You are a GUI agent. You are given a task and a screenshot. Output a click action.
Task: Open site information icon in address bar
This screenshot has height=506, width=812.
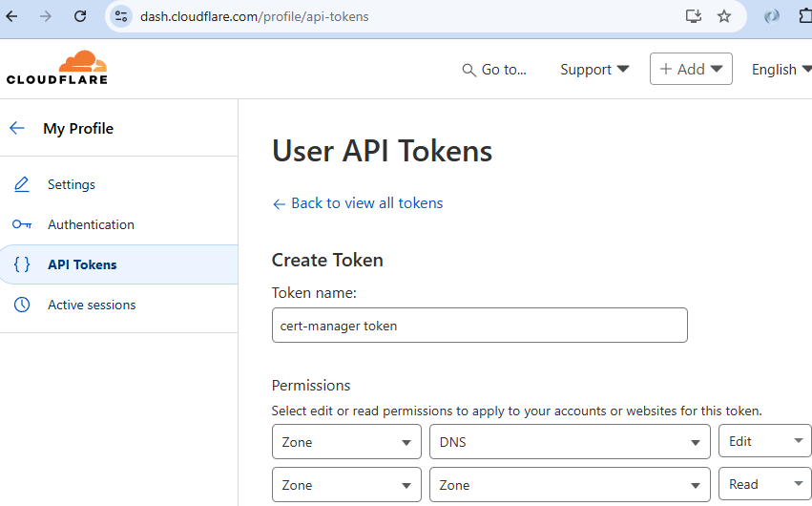(x=121, y=16)
